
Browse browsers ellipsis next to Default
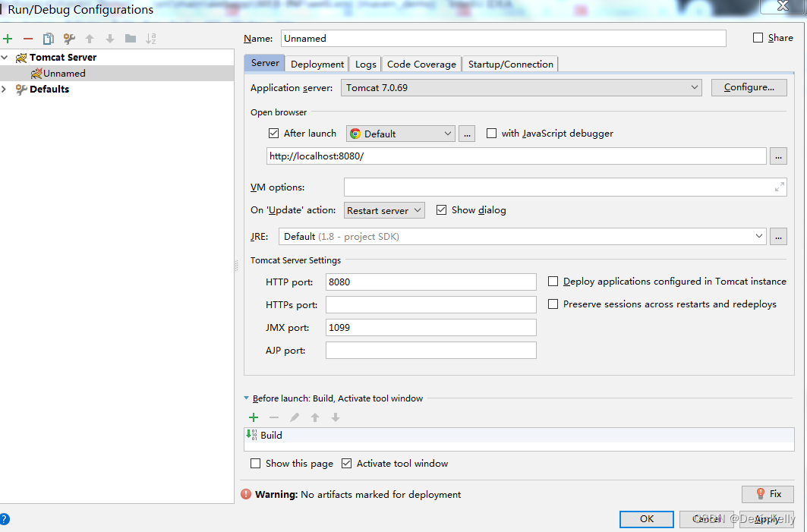(467, 134)
